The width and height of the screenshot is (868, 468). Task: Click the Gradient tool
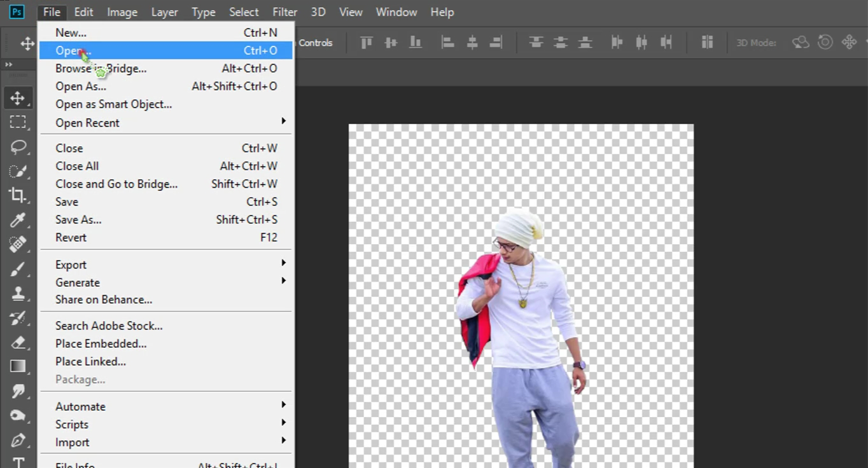click(x=18, y=366)
